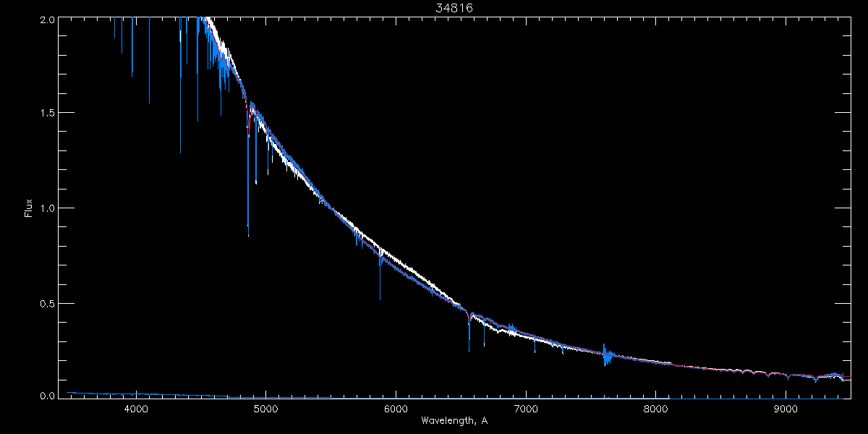Click the deep absorption line near 4860 Å
The width and height of the screenshot is (868, 434).
[248, 174]
